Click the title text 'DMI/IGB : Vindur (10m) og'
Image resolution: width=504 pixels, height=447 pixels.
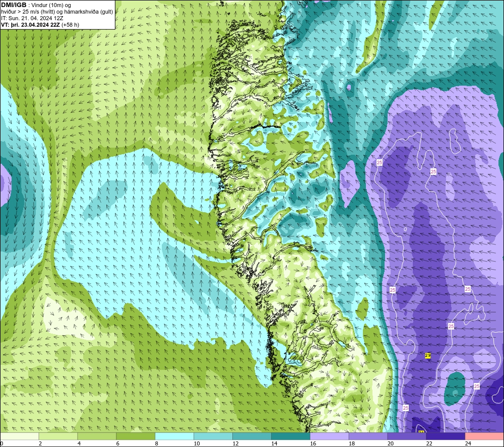click(36, 5)
